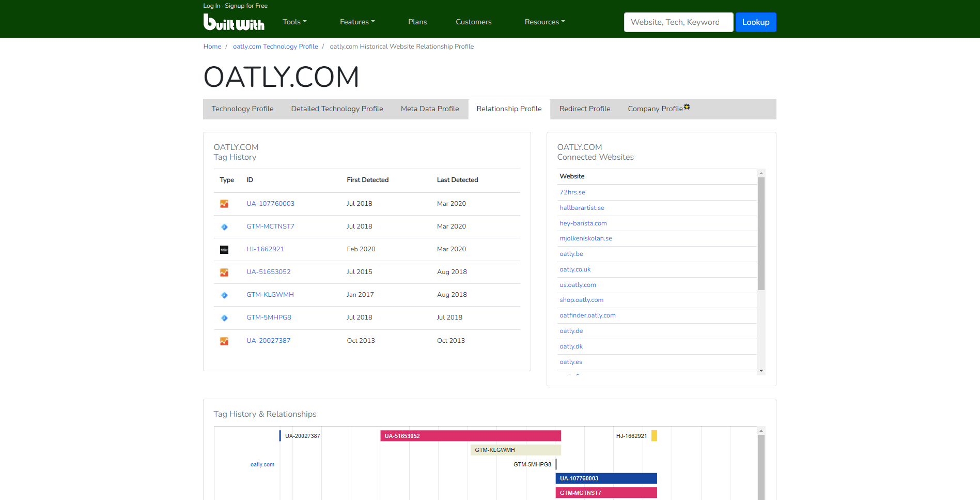Switch to the Detailed Technology Profile tab
The width and height of the screenshot is (980, 500).
click(x=337, y=109)
